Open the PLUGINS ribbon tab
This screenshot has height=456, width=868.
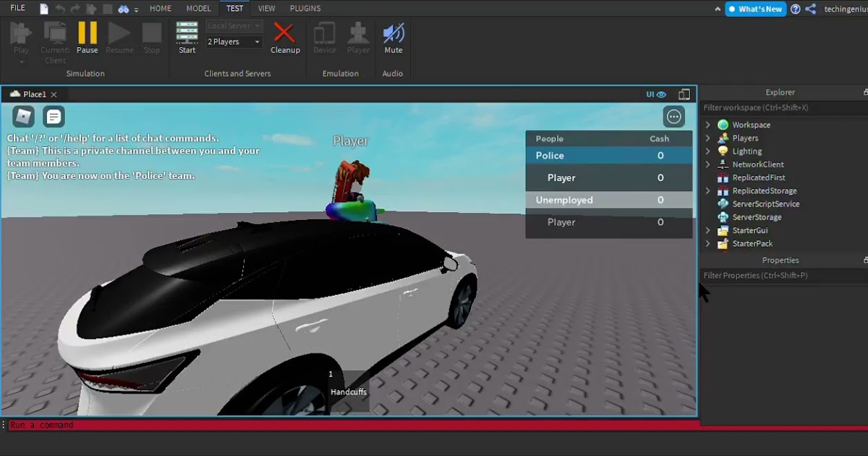305,9
